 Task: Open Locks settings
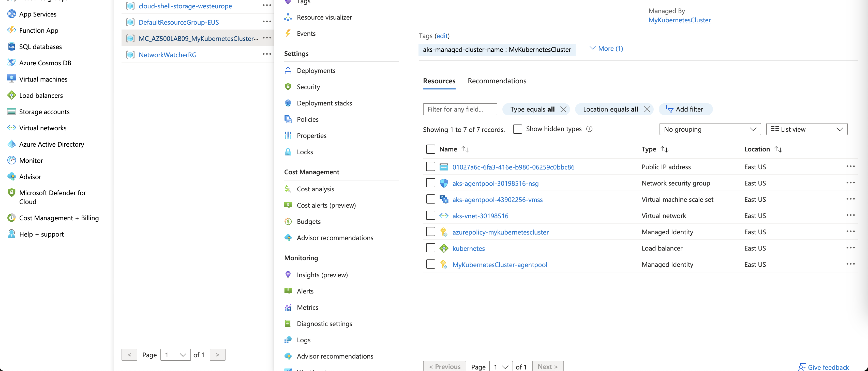[304, 151]
